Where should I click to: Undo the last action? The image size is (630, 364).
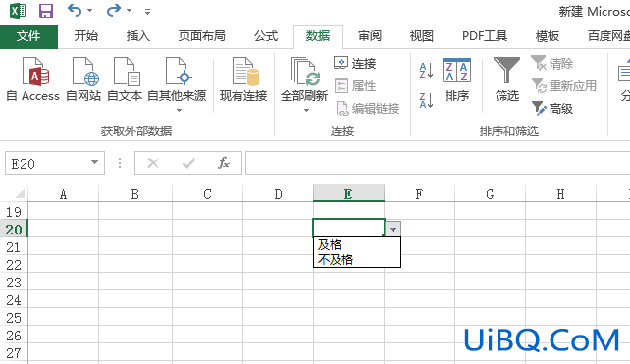75,10
